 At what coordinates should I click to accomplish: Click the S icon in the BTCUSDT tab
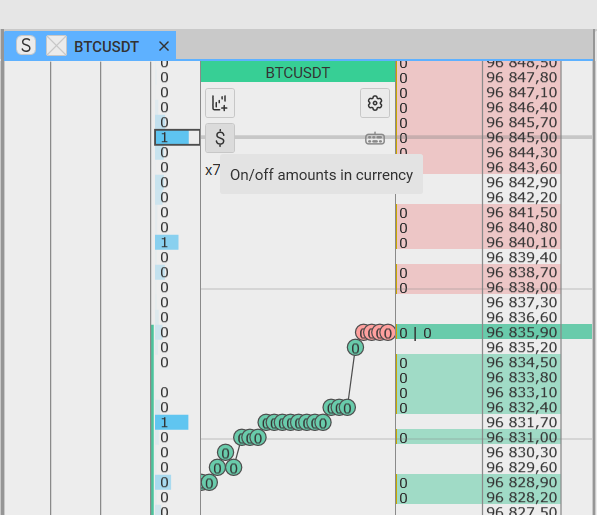pos(26,45)
